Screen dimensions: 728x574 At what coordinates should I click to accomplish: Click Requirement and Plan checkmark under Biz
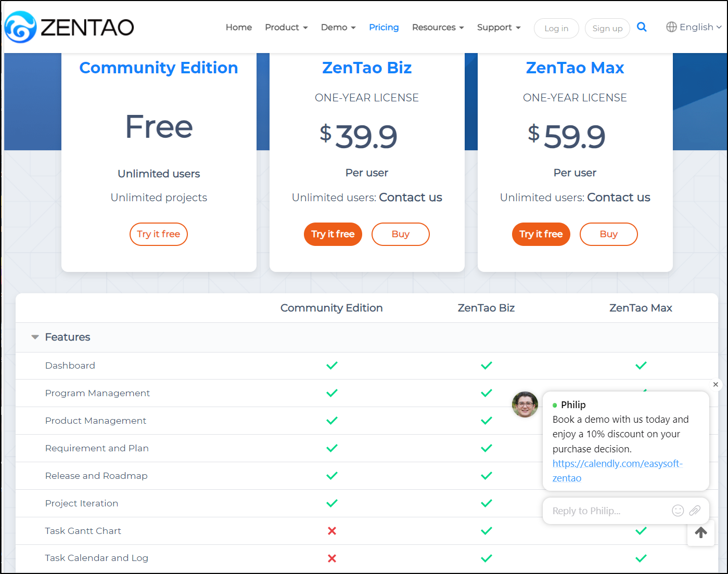(487, 448)
